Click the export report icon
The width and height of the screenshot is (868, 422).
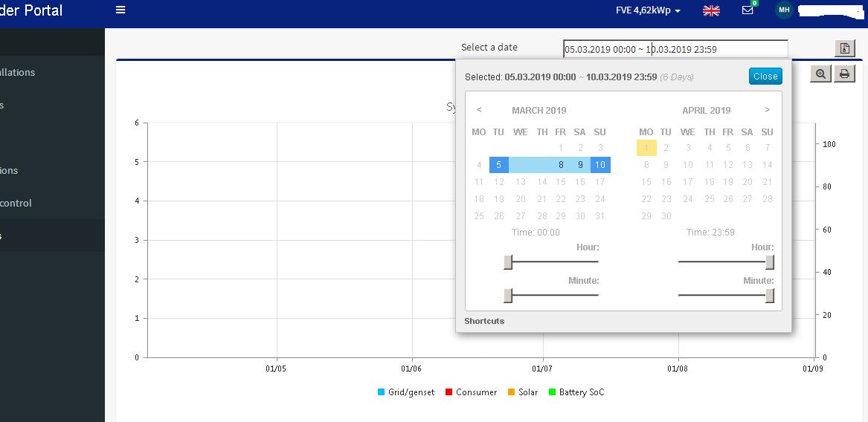pos(844,48)
